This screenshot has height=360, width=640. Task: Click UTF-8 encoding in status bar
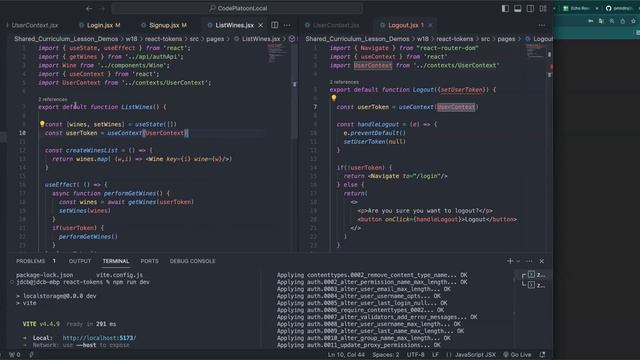tap(416, 355)
